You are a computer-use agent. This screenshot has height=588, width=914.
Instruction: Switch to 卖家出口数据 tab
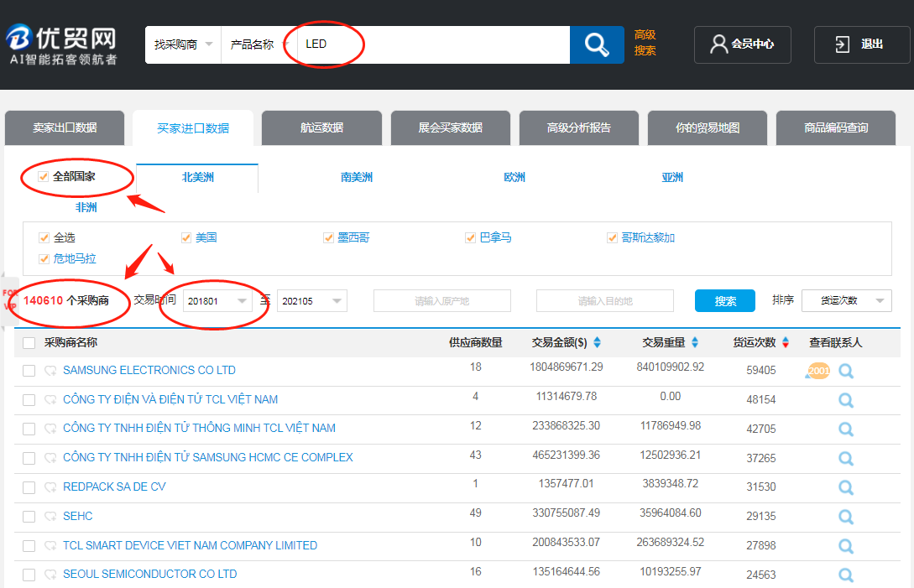click(x=65, y=127)
